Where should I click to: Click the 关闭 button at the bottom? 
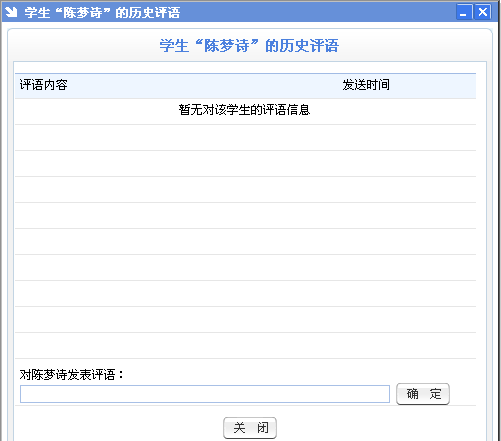[250, 428]
